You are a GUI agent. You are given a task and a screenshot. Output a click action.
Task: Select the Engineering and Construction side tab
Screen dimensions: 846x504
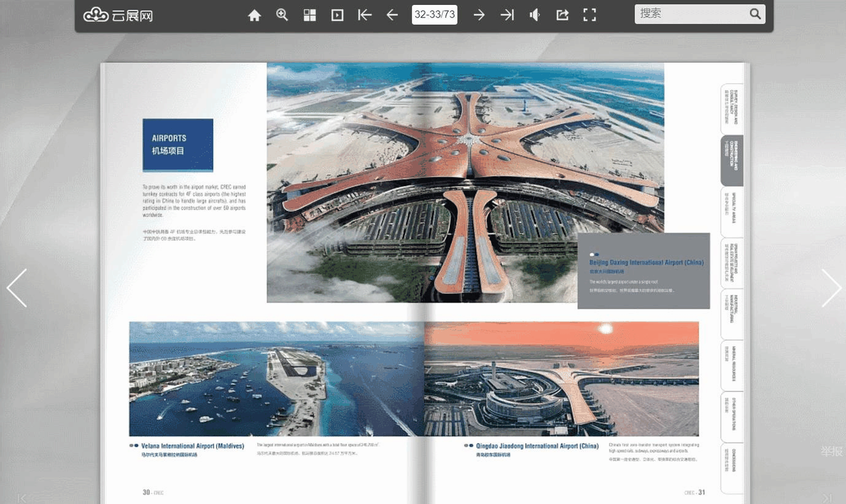click(732, 161)
